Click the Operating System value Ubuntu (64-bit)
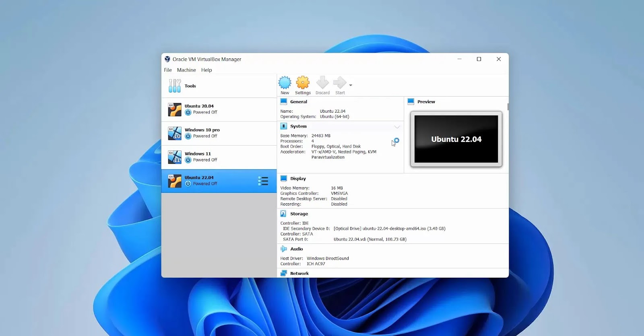This screenshot has height=336, width=644. point(334,117)
